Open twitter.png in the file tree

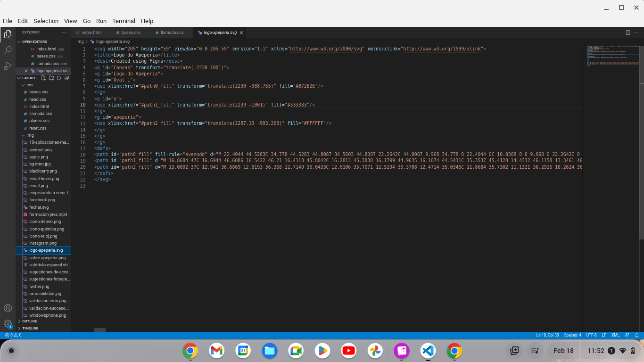point(39,287)
